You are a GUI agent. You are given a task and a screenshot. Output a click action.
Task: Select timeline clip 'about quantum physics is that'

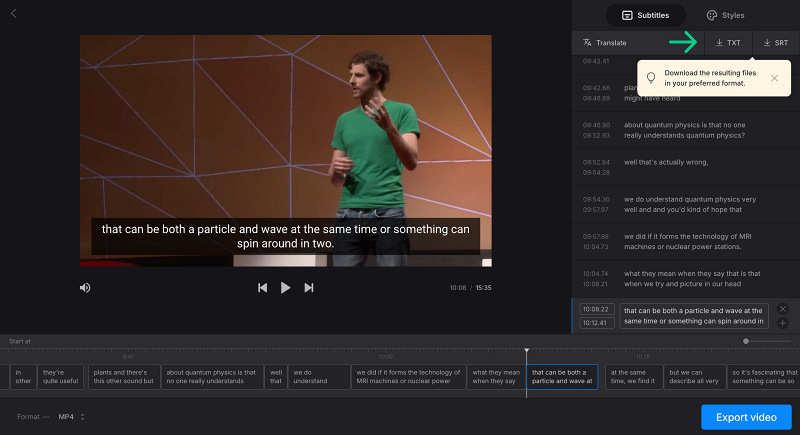pyautogui.click(x=212, y=377)
